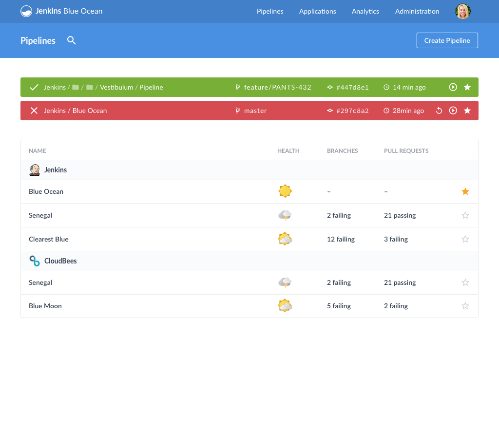
Task: Go to the Administration menu item
Action: pos(417,11)
